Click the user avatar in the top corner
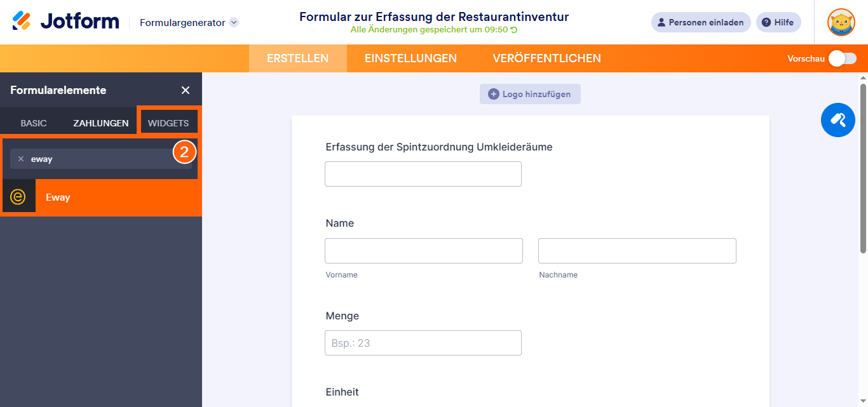The width and height of the screenshot is (868, 407). pos(841,22)
